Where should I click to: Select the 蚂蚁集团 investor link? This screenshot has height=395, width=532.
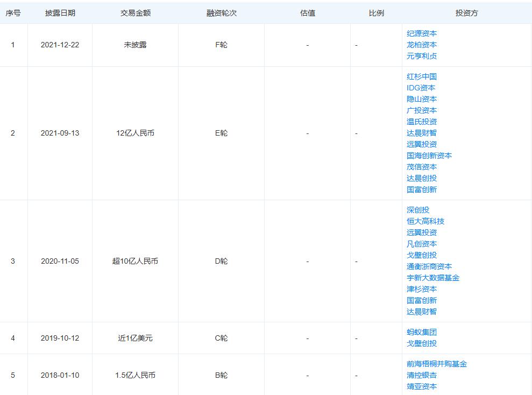click(422, 332)
